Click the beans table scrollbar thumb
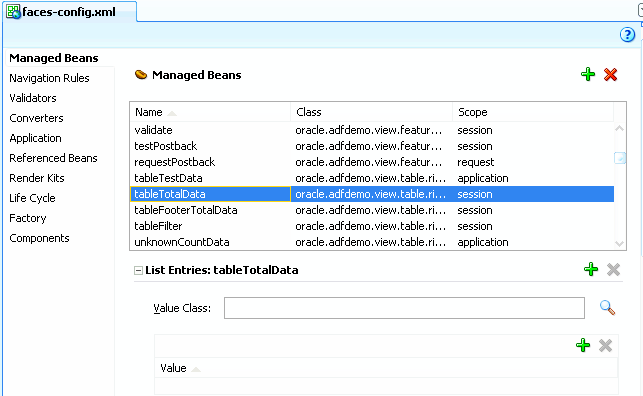 [x=620, y=158]
